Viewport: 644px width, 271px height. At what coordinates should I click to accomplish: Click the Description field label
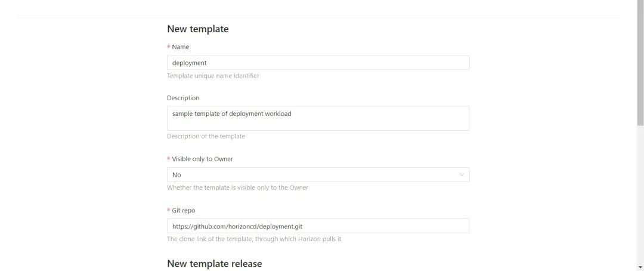[x=183, y=98]
